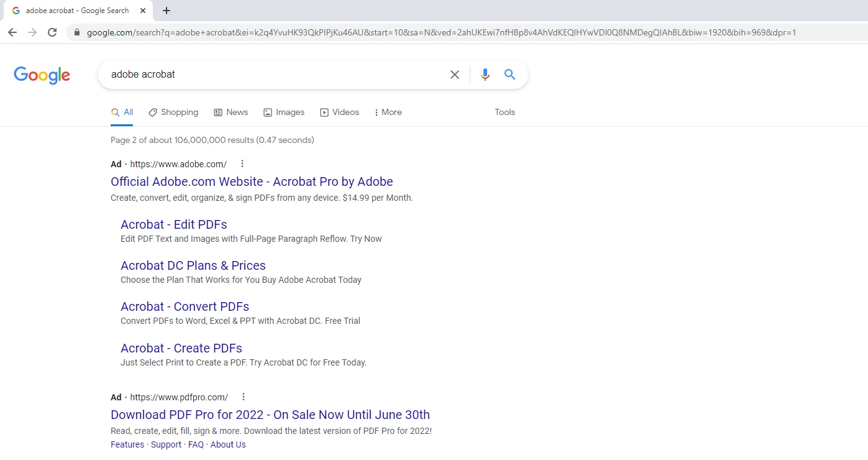Click the https://www.pdfpro.com/ ad URL
This screenshot has height=460, width=868.
(179, 397)
